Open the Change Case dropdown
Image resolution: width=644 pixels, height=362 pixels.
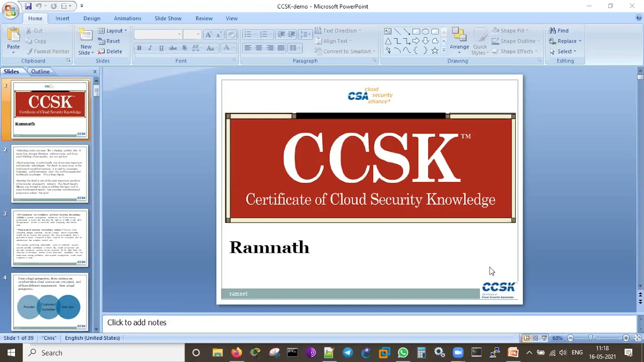210,48
